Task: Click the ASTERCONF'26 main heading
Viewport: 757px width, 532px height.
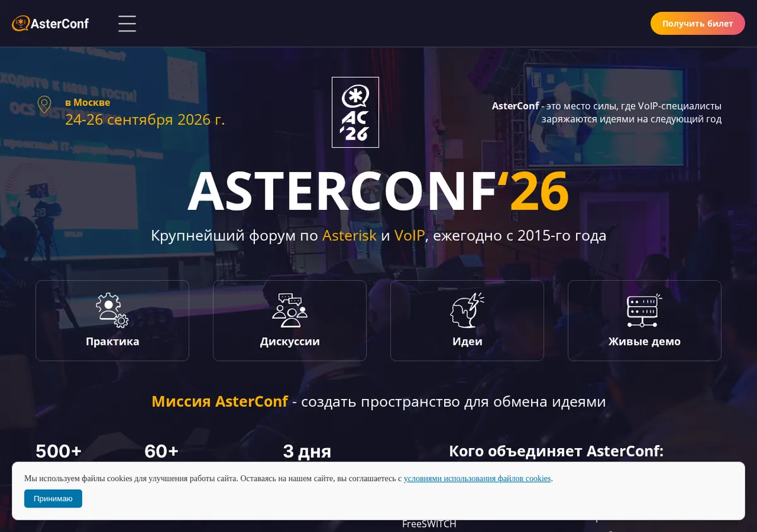Action: 378,191
